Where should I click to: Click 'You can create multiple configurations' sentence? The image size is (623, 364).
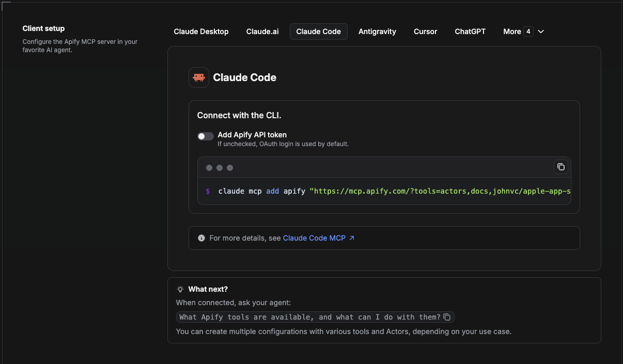tap(344, 331)
